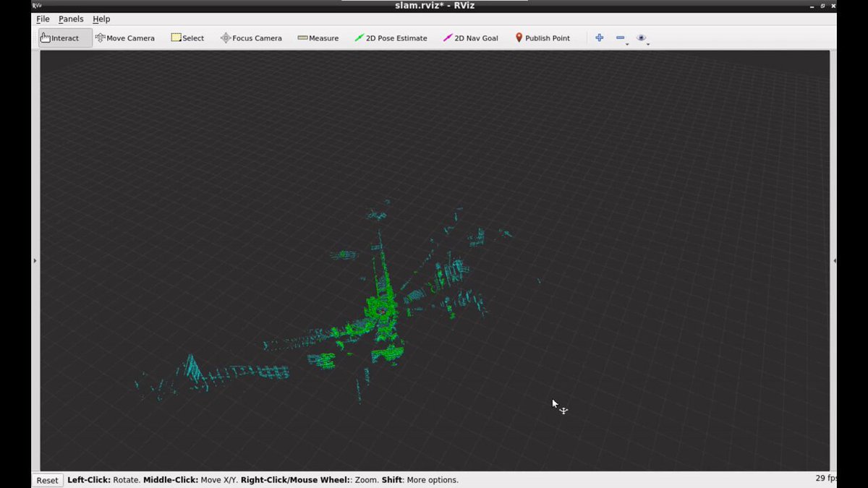The width and height of the screenshot is (868, 488).
Task: Activate the Publish Point tool
Action: (542, 38)
